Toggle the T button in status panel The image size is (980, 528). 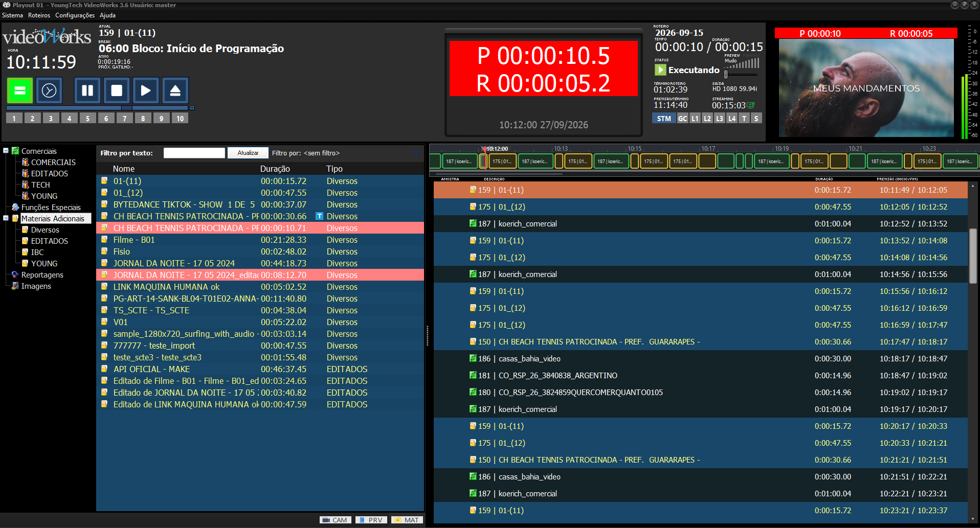click(744, 119)
